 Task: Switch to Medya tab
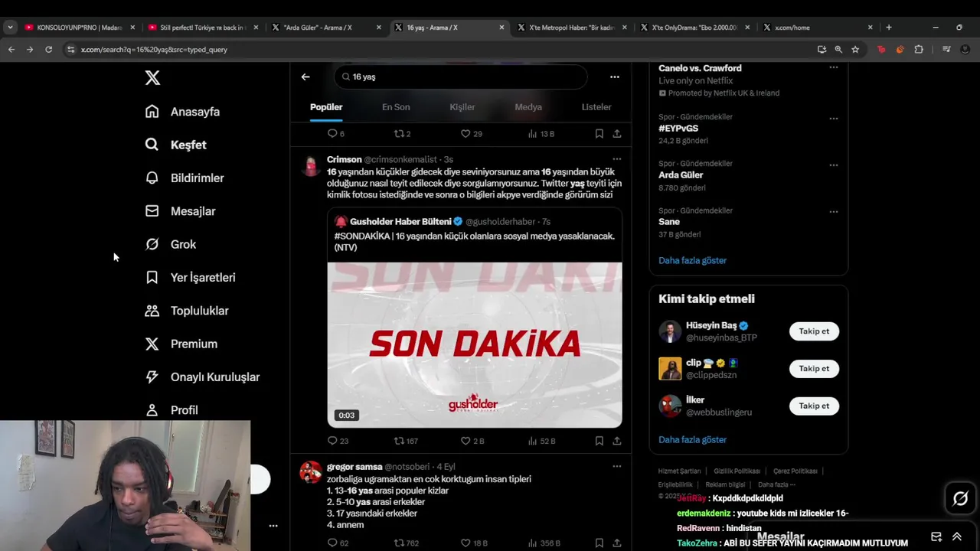tap(528, 107)
